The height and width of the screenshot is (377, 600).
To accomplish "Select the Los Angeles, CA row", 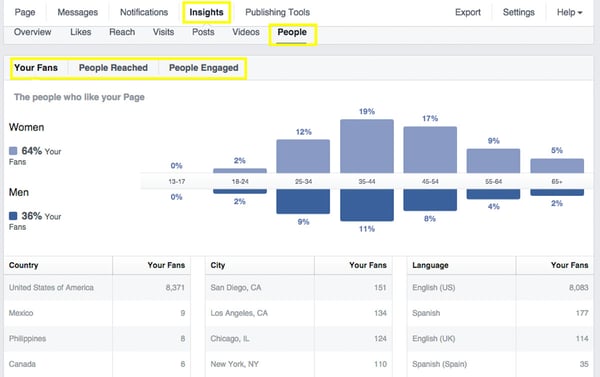I will (299, 313).
